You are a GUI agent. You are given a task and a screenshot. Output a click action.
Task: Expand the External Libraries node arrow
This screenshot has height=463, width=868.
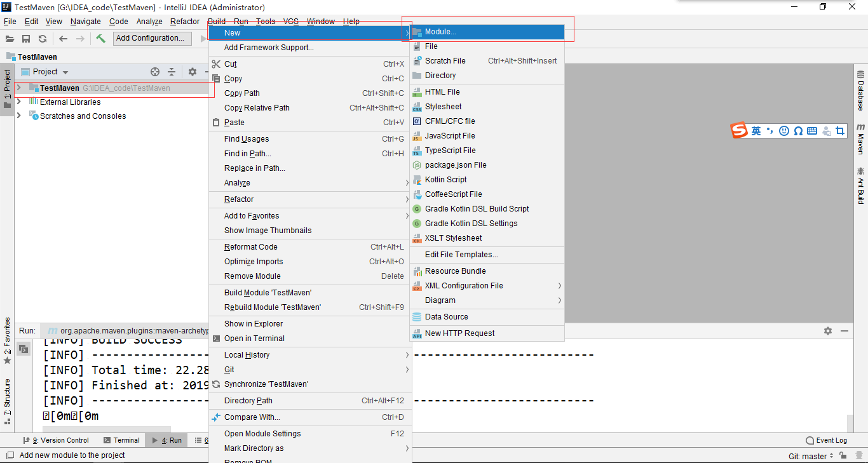(19, 102)
